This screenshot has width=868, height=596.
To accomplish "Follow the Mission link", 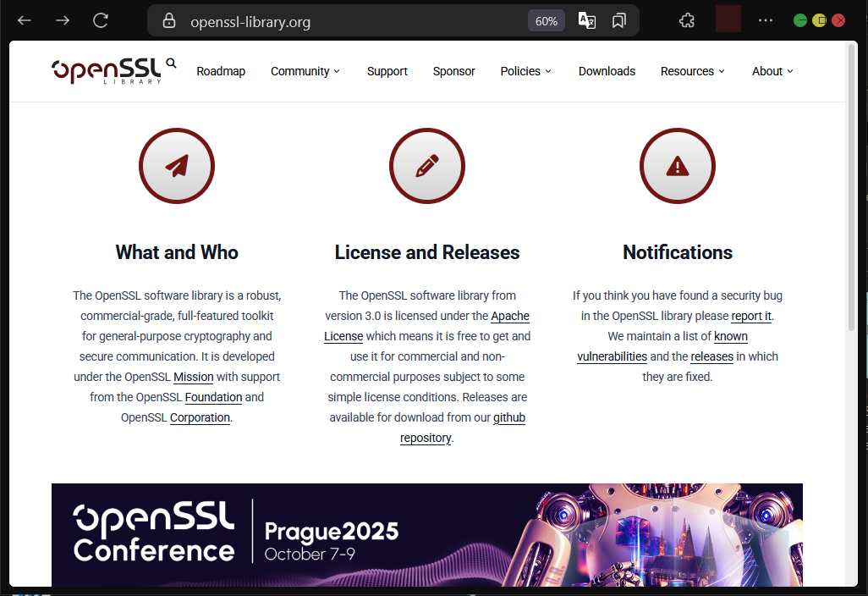I will click(x=193, y=377).
